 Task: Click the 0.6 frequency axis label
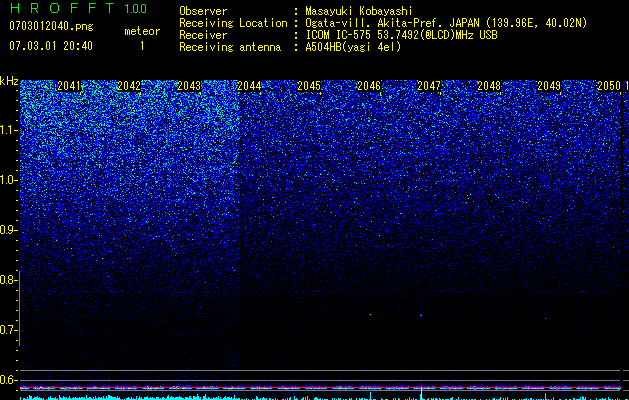point(7,380)
